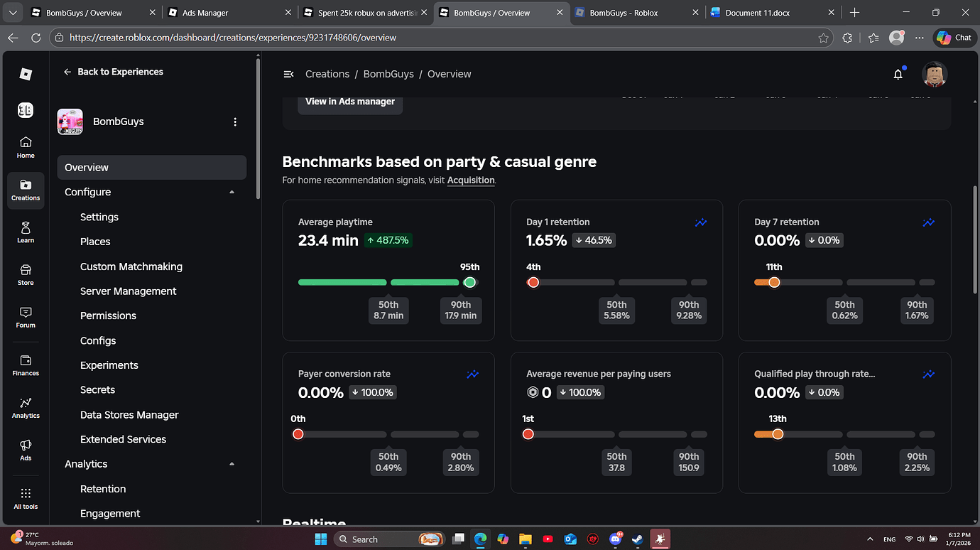Click the Creations breadcrumb
This screenshot has width=980, height=550.
pyautogui.click(x=327, y=74)
